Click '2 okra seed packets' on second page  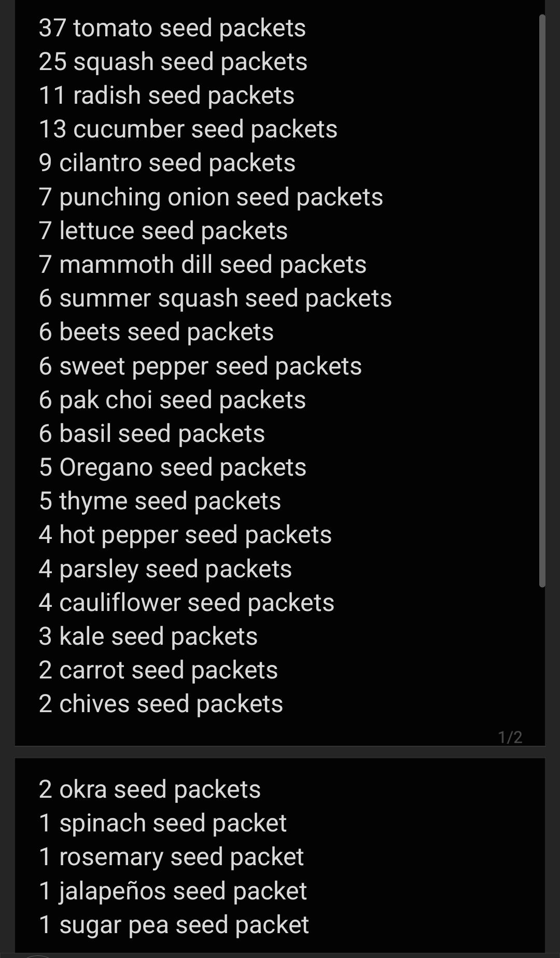[x=149, y=789]
